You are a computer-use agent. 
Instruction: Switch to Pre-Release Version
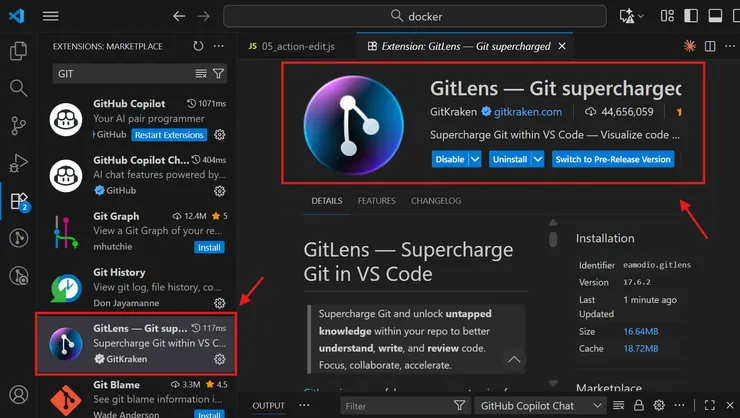(x=613, y=159)
